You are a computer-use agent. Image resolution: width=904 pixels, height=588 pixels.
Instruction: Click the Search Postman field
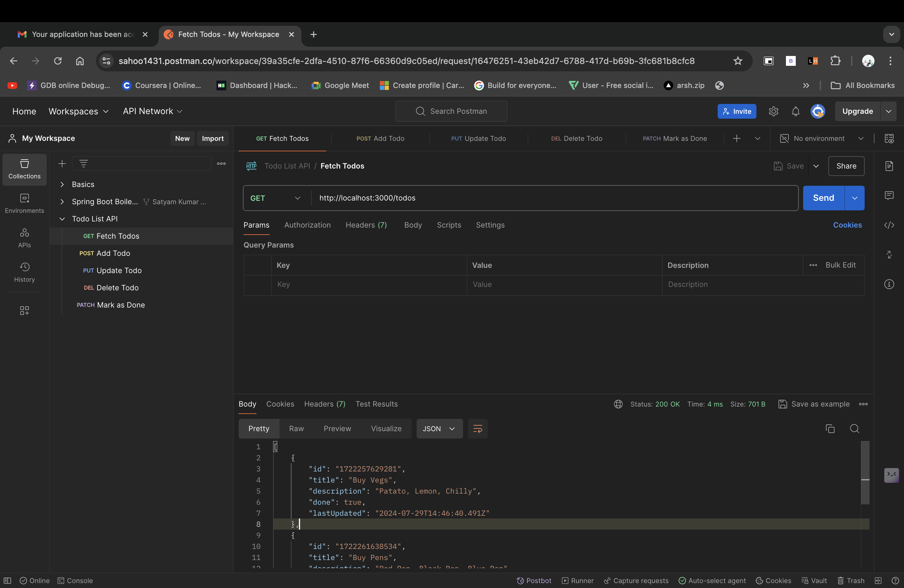coord(451,111)
